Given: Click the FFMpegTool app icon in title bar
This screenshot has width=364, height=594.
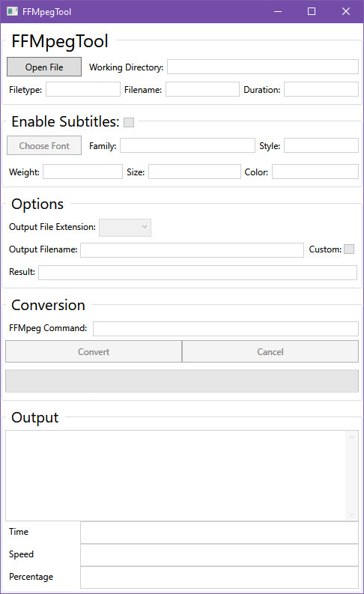Looking at the screenshot, I should pos(12,11).
